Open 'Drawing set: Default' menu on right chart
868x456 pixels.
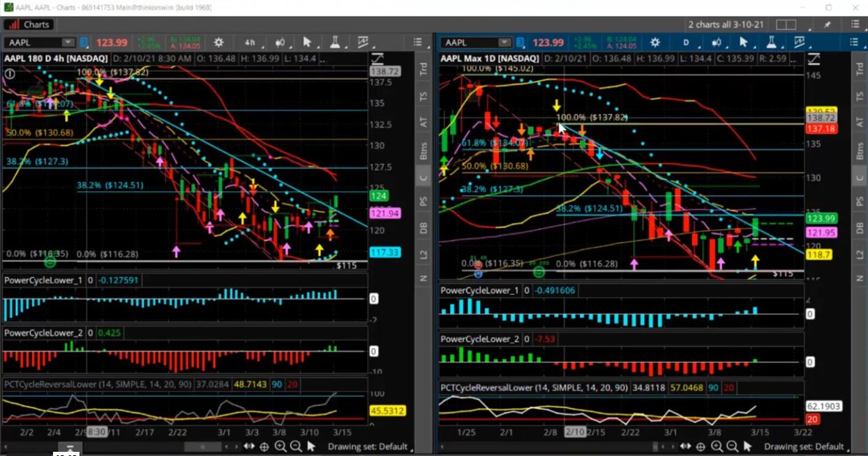coord(804,446)
